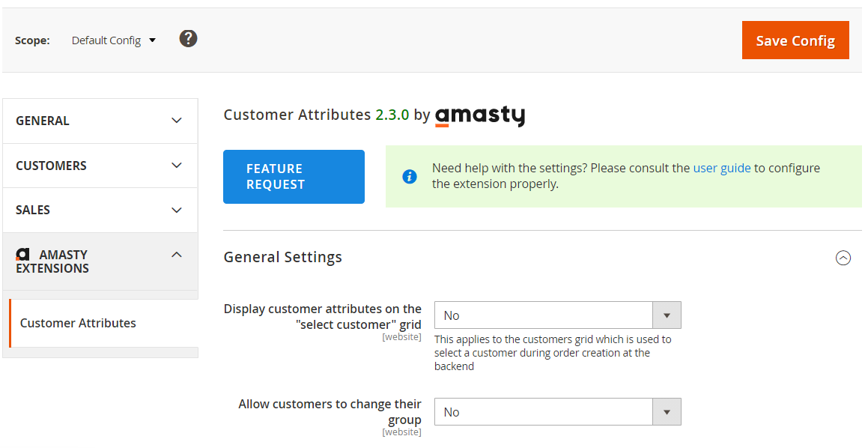The image size is (868, 448).
Task: Click the Amasty logo in the heading
Action: pos(480,116)
